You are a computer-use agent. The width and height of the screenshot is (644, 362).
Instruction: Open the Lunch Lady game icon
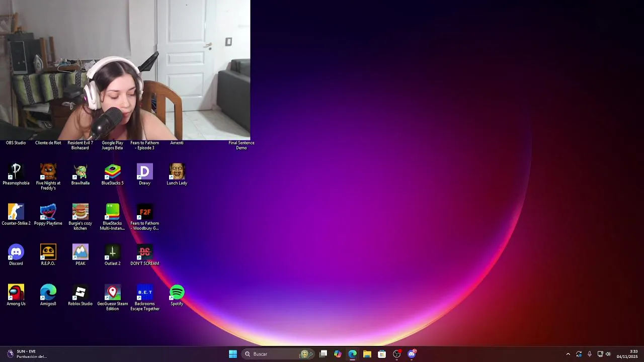177,174
